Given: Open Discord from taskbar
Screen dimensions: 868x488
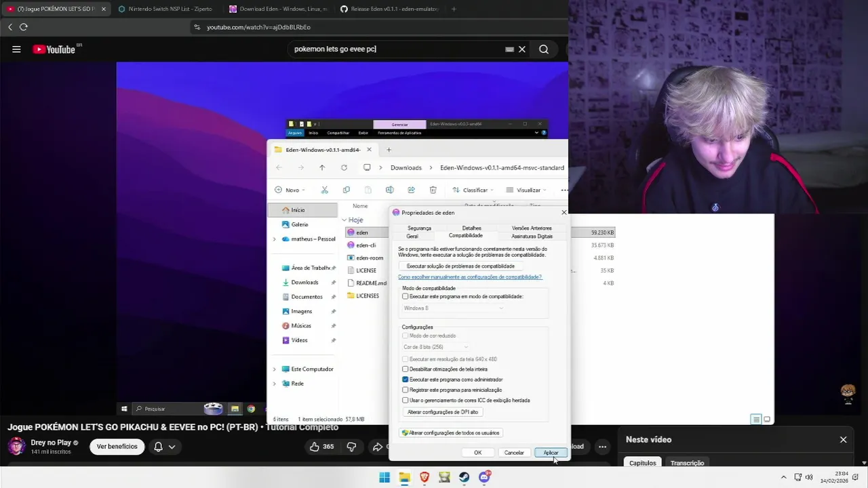Looking at the screenshot, I should (484, 478).
